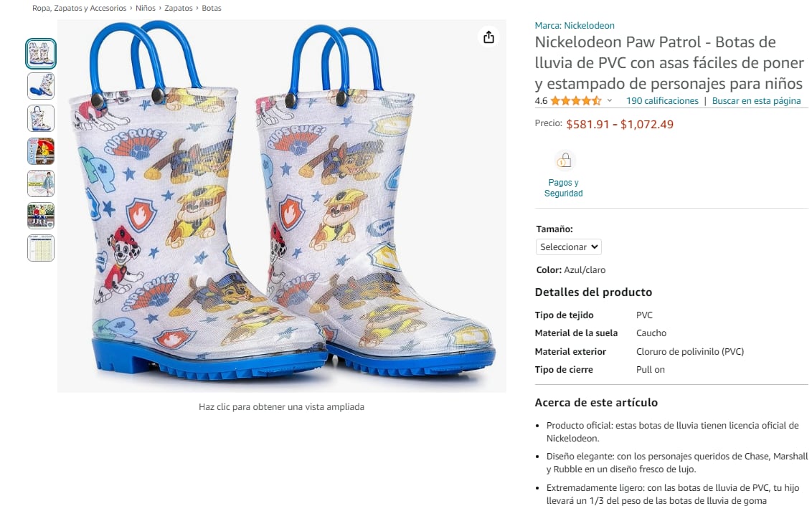Open the 190 calificaciones link

click(x=662, y=101)
